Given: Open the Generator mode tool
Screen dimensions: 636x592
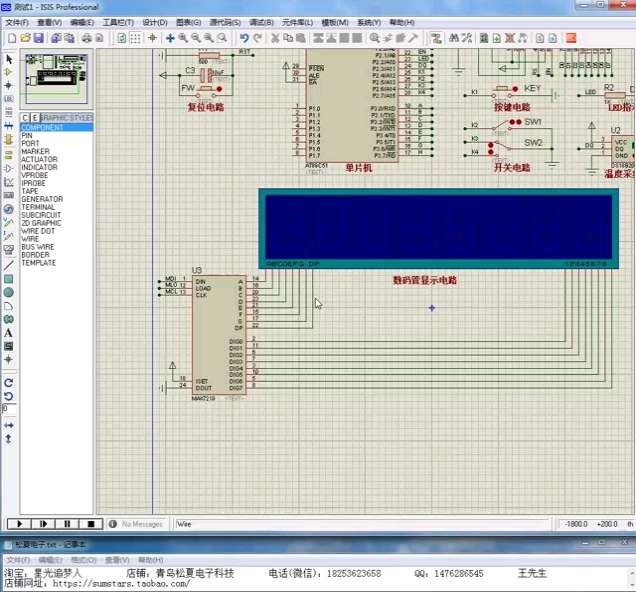Looking at the screenshot, I should [9, 209].
